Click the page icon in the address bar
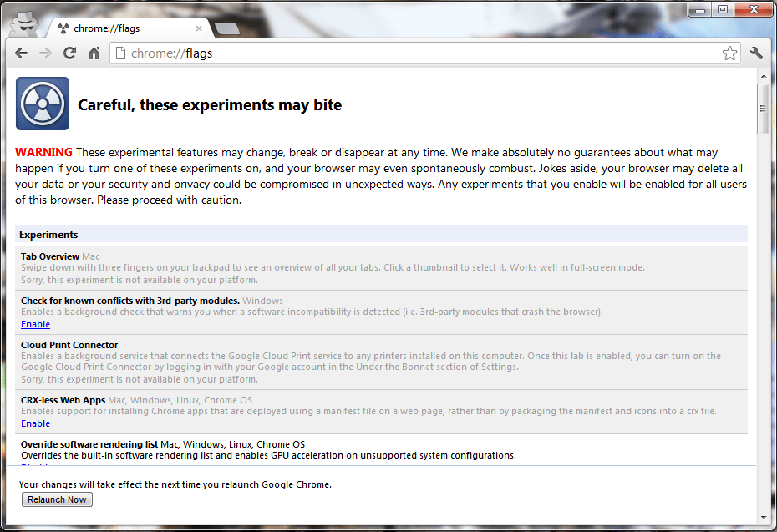Screen dimensions: 777x532 tap(121, 52)
